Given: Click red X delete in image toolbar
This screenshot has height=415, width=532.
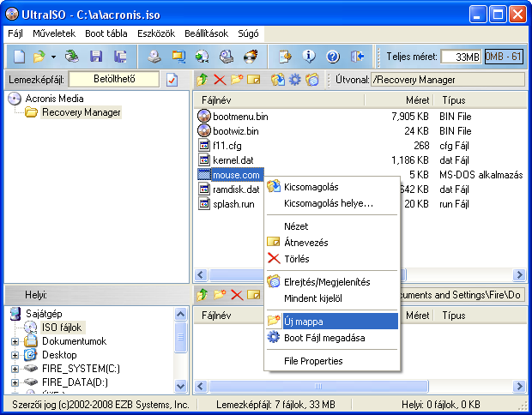Looking at the screenshot, I should (x=220, y=80).
